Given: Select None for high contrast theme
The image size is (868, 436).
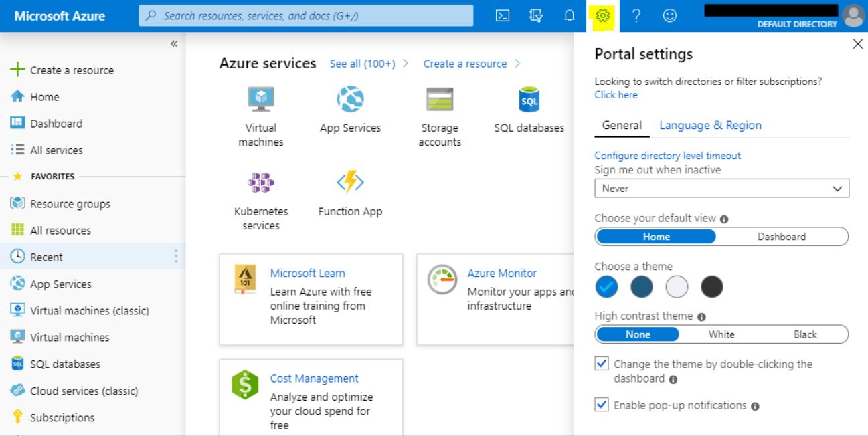Looking at the screenshot, I should point(638,334).
